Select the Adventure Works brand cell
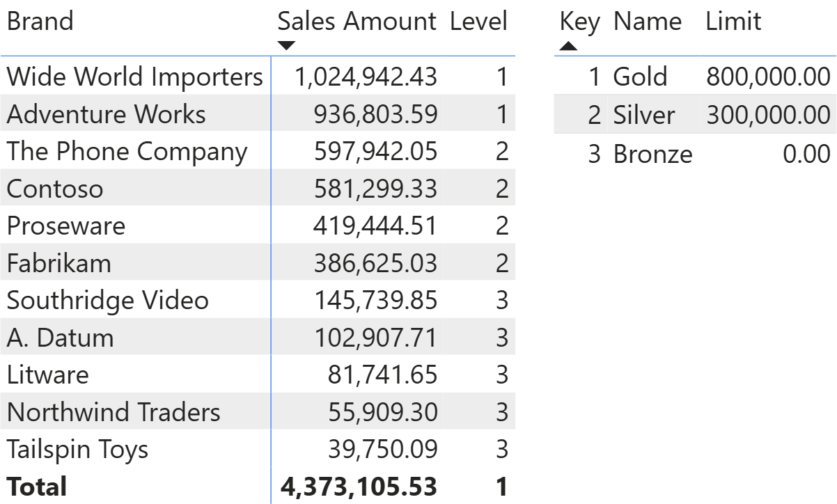 pyautogui.click(x=106, y=114)
